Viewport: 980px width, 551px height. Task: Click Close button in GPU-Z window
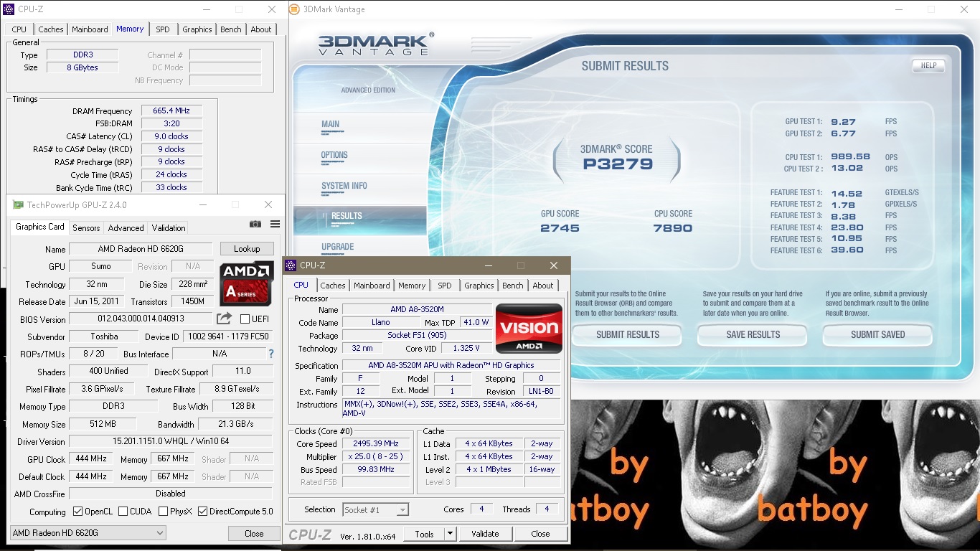254,533
